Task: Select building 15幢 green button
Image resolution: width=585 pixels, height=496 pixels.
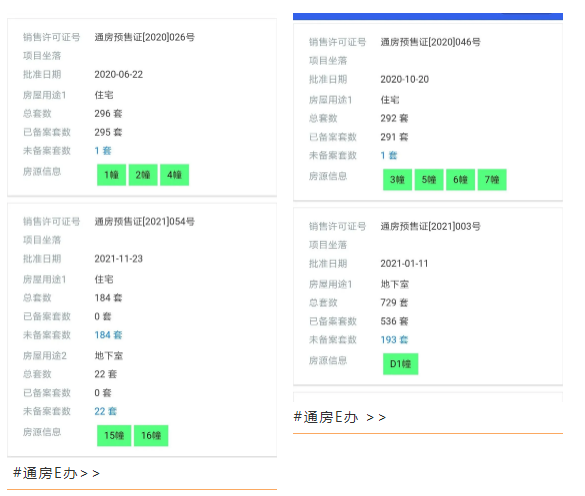Action: [114, 436]
